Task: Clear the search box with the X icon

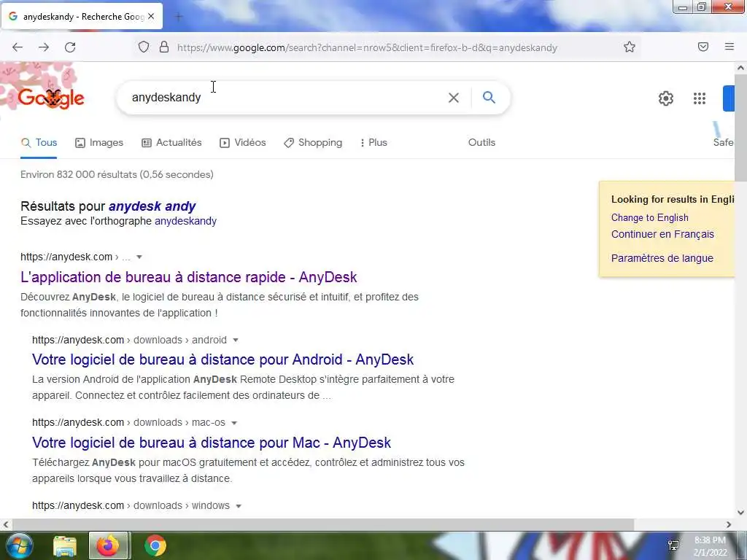Action: point(454,98)
